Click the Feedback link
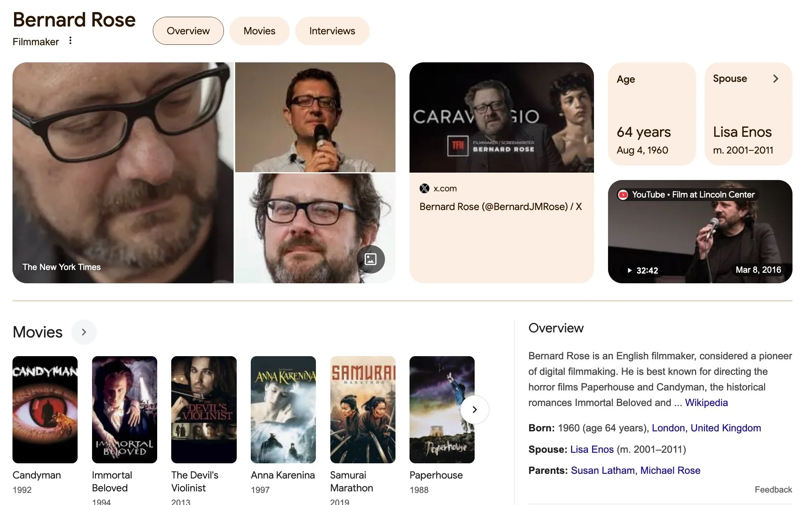 [773, 489]
